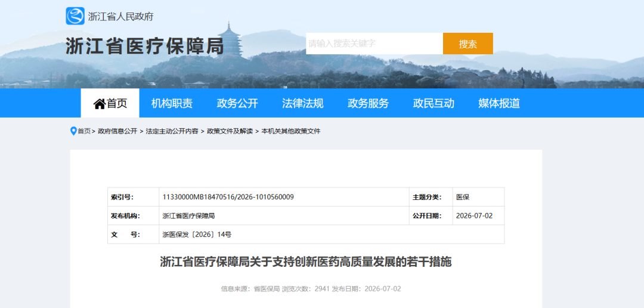Open the 政务服务 menu
The height and width of the screenshot is (308, 644).
pyautogui.click(x=368, y=103)
